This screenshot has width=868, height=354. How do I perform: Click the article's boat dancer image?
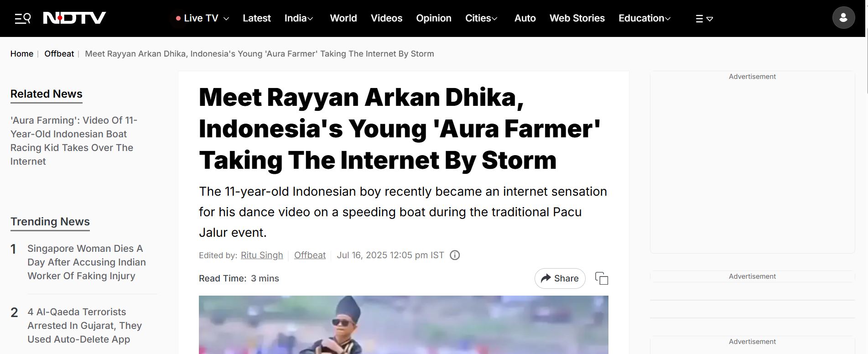pos(404,325)
